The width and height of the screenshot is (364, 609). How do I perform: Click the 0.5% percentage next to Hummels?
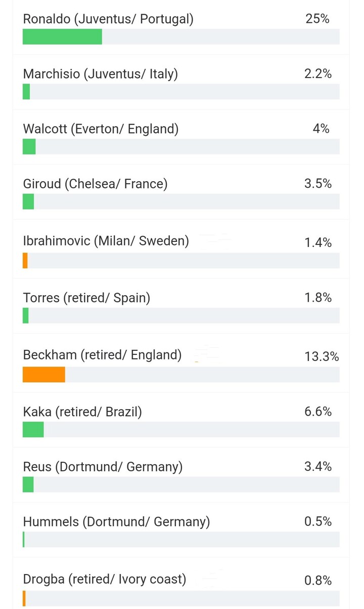[318, 521]
